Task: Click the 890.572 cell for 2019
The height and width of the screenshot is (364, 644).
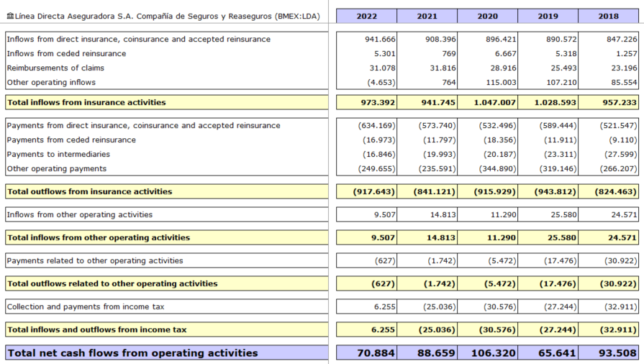Action: coord(561,39)
